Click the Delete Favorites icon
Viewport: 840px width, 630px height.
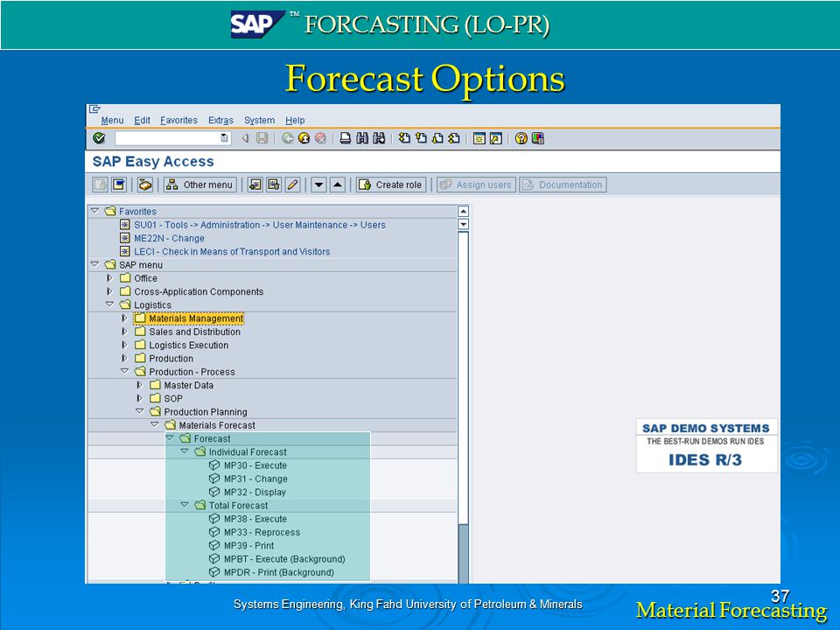coord(274,185)
